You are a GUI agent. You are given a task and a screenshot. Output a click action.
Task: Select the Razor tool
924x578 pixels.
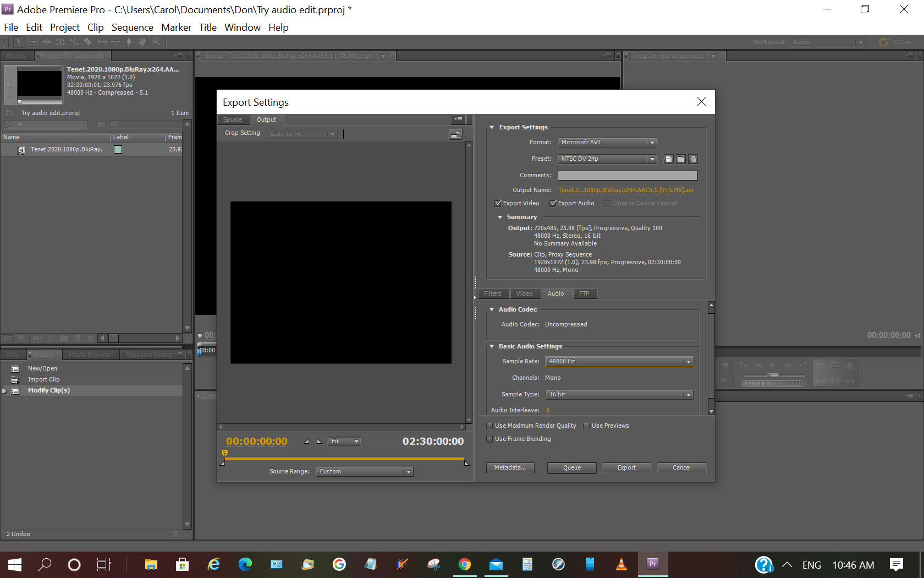[88, 42]
